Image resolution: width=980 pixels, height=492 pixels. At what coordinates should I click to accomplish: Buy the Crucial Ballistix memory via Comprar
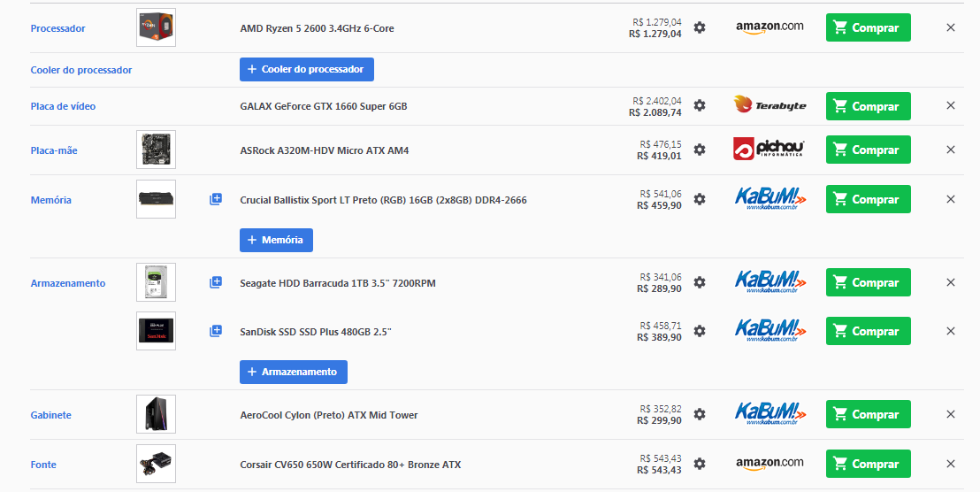pos(869,199)
